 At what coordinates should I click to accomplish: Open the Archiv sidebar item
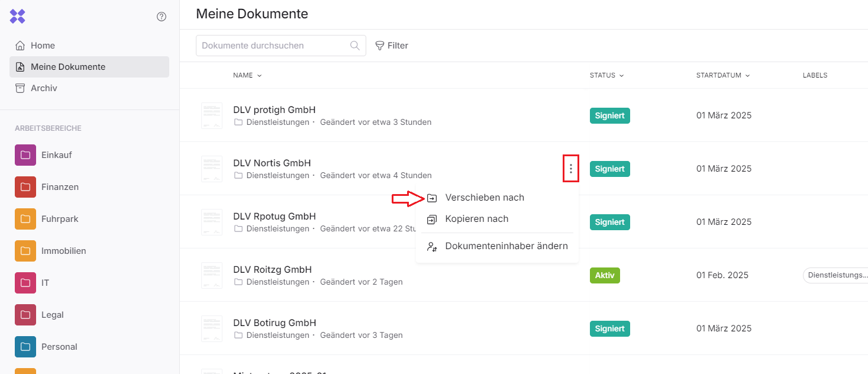(44, 88)
